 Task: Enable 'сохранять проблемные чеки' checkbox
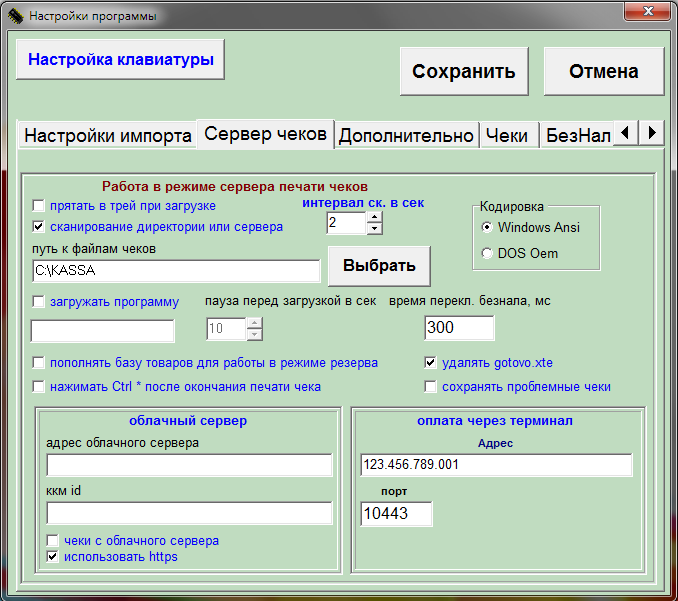click(x=430, y=386)
